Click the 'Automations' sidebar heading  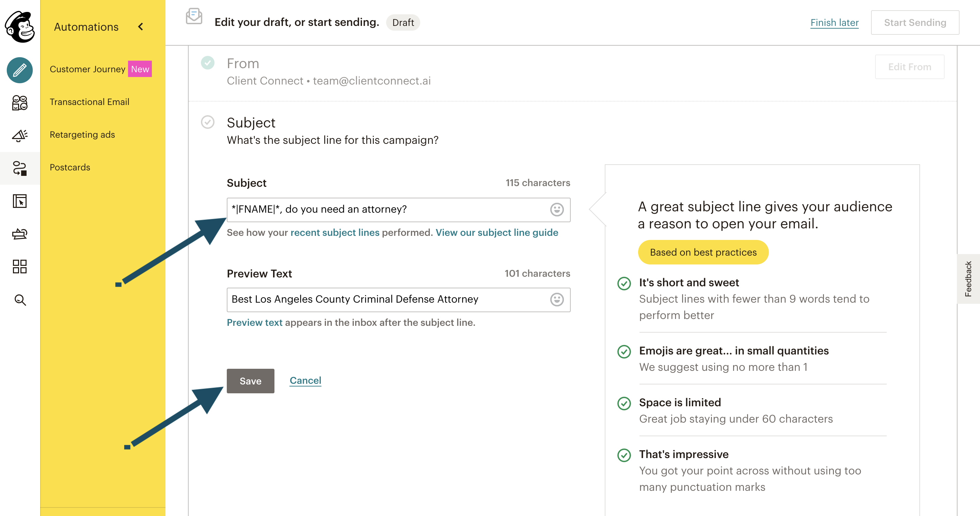(x=86, y=27)
